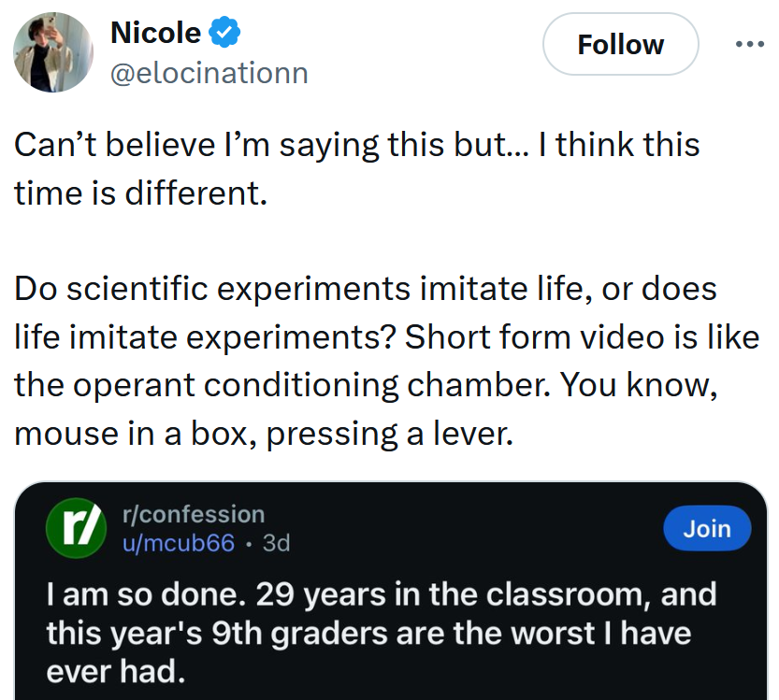The height and width of the screenshot is (700, 779).
Task: Click the green Reddit community icon
Action: 75,530
